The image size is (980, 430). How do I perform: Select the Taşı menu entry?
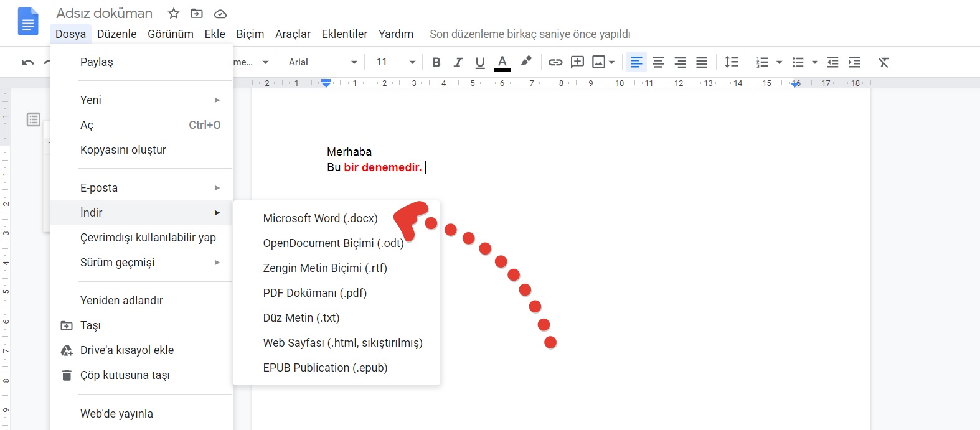pos(141,325)
